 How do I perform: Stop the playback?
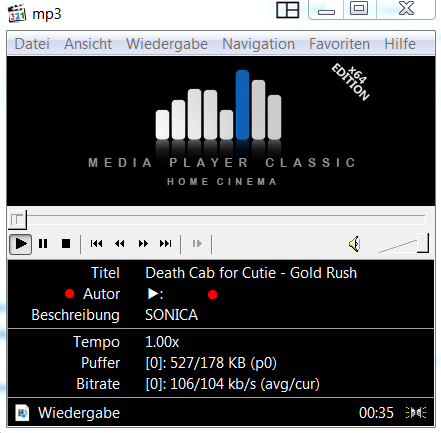point(66,244)
